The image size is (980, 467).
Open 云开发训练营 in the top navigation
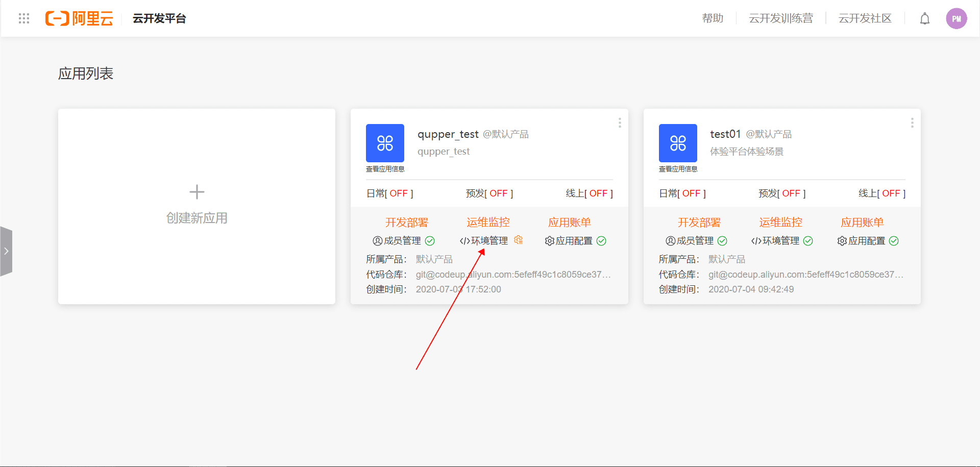tap(781, 18)
